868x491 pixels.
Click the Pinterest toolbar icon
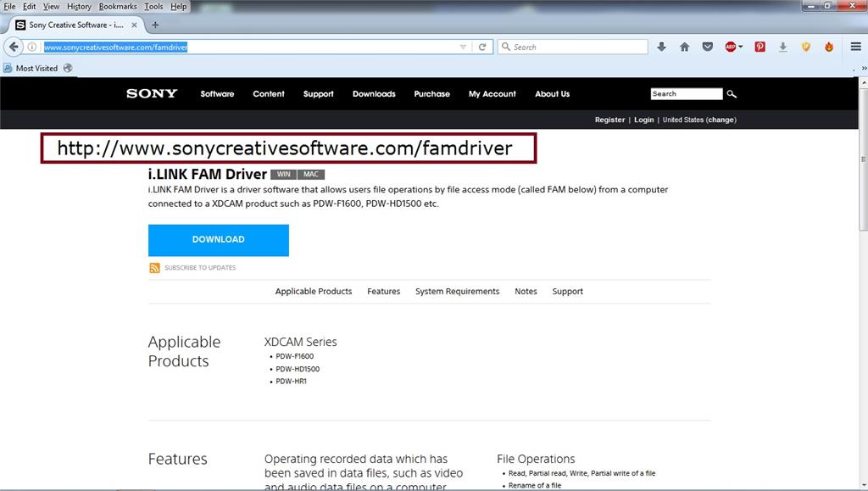point(760,47)
